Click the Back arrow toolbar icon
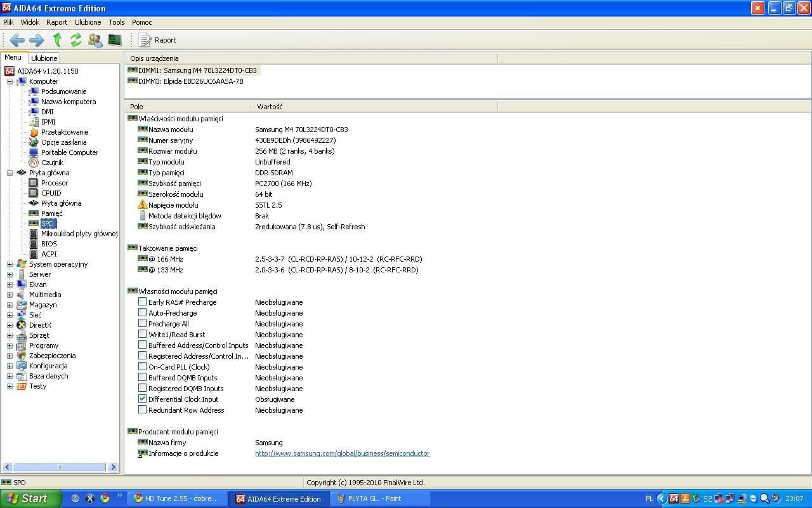 pyautogui.click(x=17, y=40)
